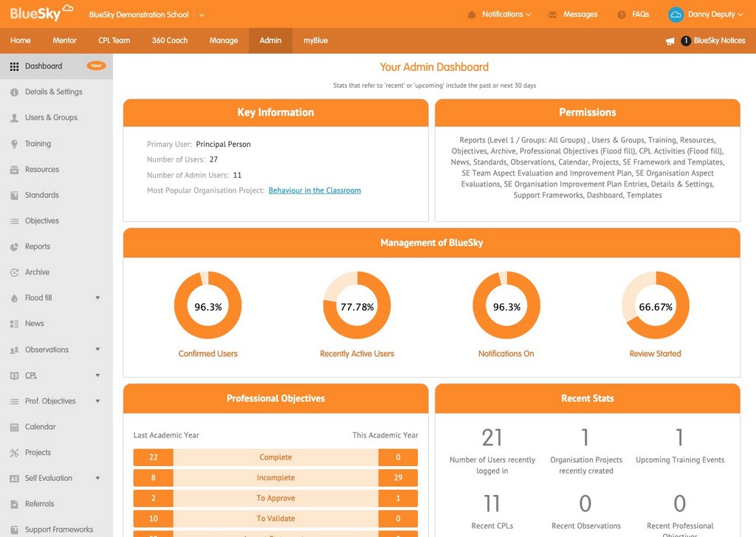The image size is (756, 537).
Task: Click the Notifications bell icon
Action: pyautogui.click(x=472, y=15)
